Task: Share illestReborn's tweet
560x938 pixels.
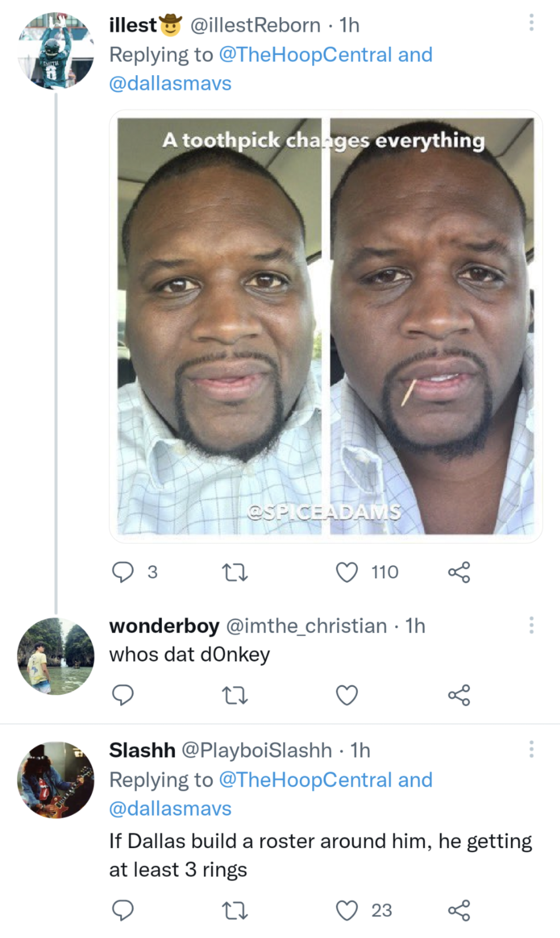Action: [459, 572]
